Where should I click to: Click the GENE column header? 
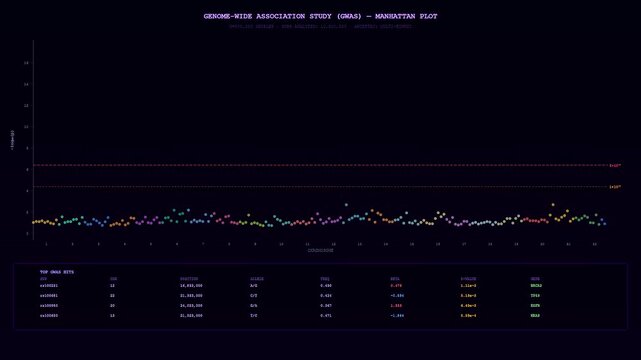[535, 279]
